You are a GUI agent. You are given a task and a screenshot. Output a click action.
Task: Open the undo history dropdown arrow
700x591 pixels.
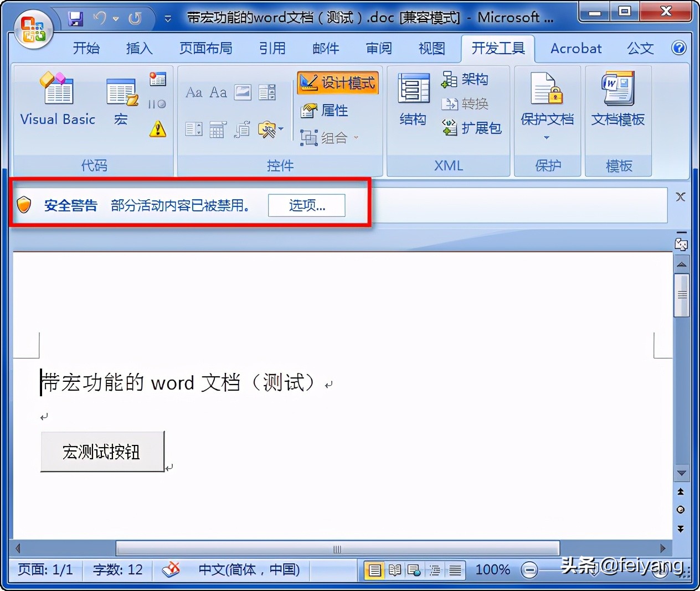click(x=116, y=19)
